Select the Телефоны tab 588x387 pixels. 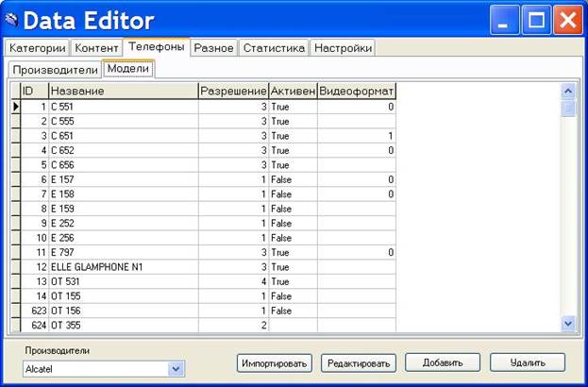(157, 47)
